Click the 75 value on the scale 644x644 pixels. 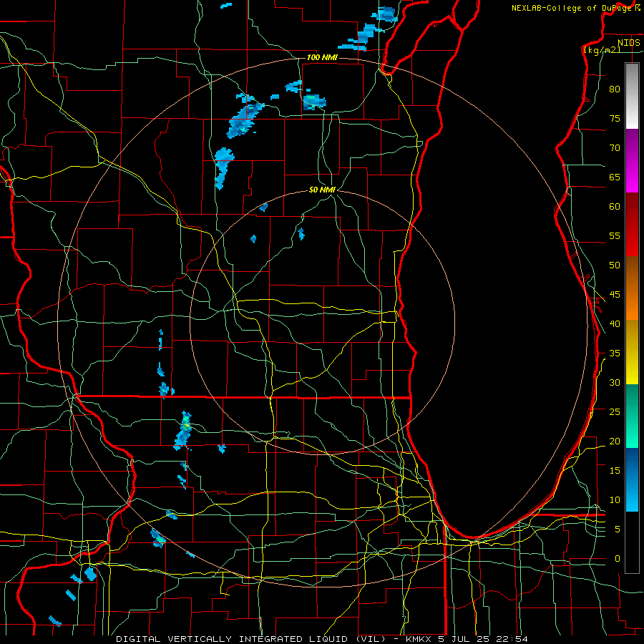click(x=615, y=118)
